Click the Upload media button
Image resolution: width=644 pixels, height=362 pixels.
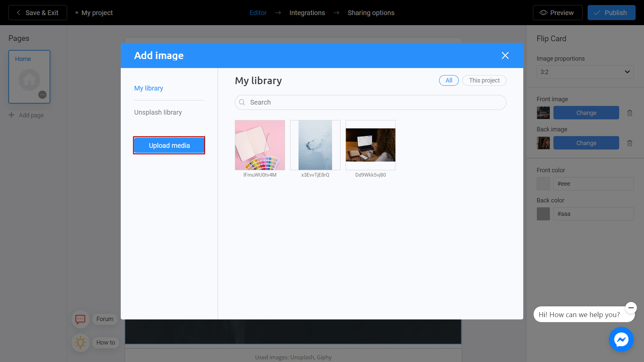[x=169, y=145]
